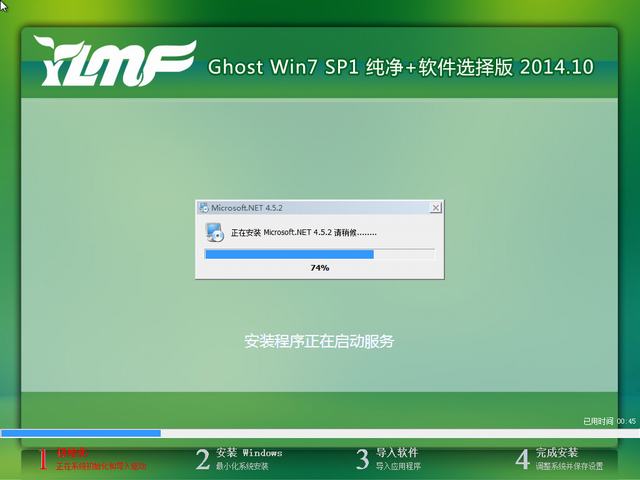Select the 安装 Windows step label
This screenshot has width=640, height=480.
(x=249, y=453)
